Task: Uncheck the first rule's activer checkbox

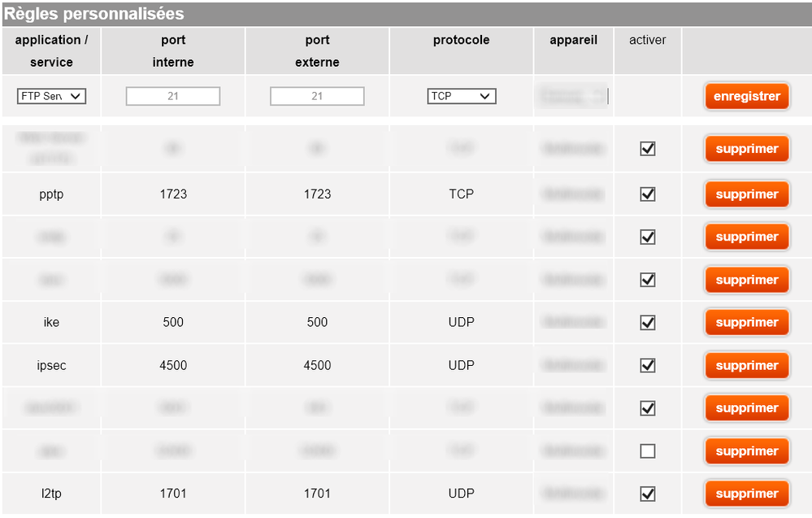Action: click(648, 149)
